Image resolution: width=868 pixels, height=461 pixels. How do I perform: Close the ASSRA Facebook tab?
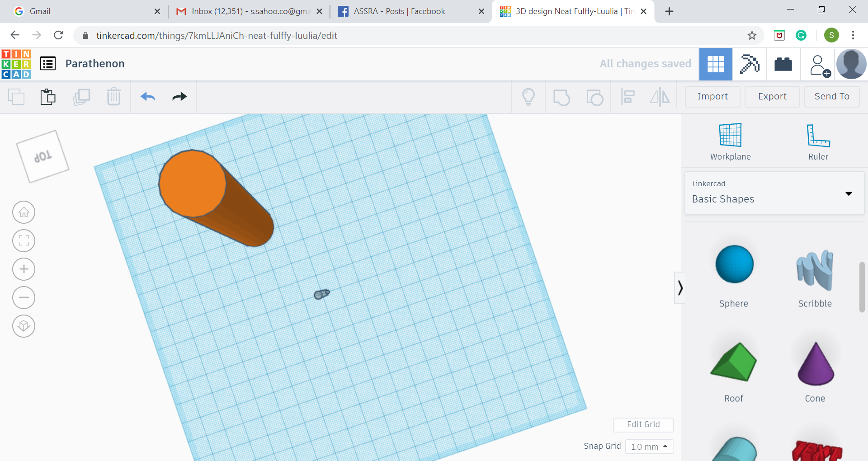point(481,11)
